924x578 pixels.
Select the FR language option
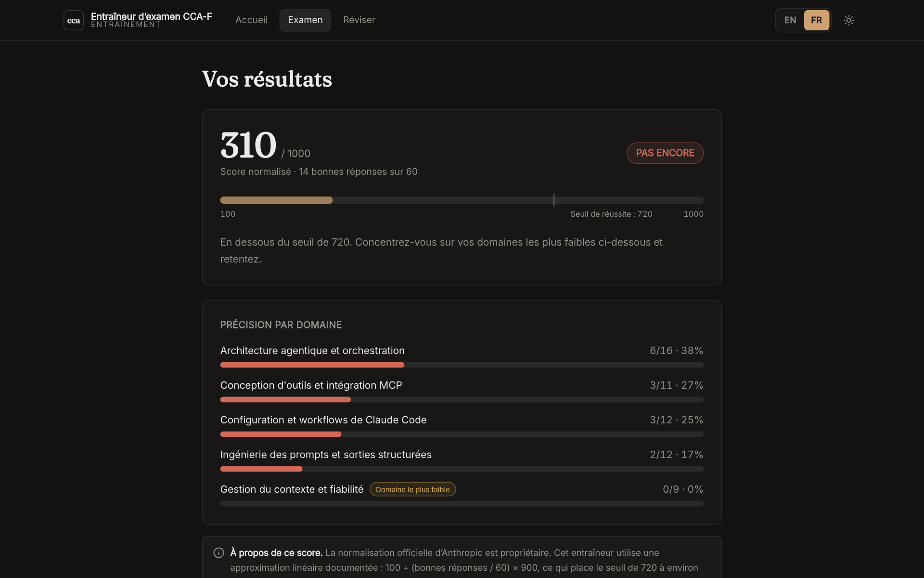(x=817, y=20)
